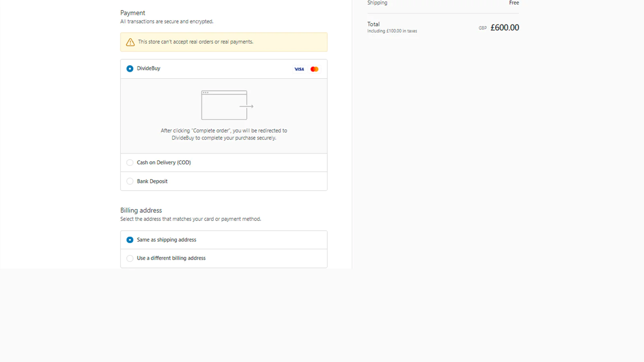Screen dimensions: 644x362
Task: Click 'Select the address that matches' text
Action: coord(190,219)
